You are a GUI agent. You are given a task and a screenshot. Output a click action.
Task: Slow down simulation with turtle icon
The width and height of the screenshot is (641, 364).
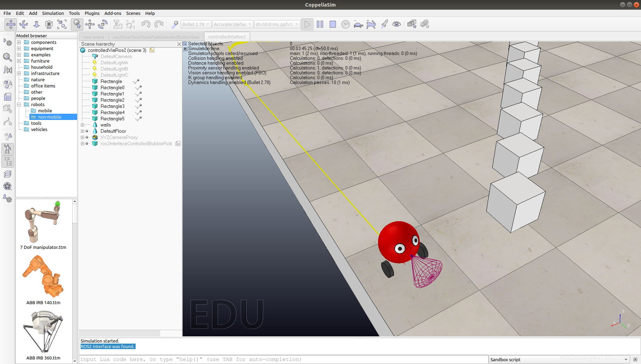(x=358, y=24)
